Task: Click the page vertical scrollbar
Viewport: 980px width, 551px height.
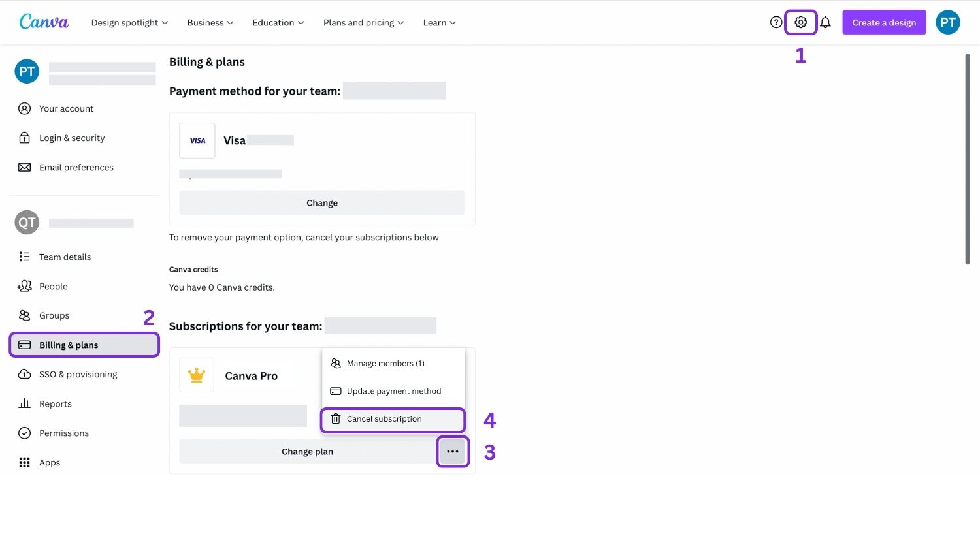Action: (968, 159)
